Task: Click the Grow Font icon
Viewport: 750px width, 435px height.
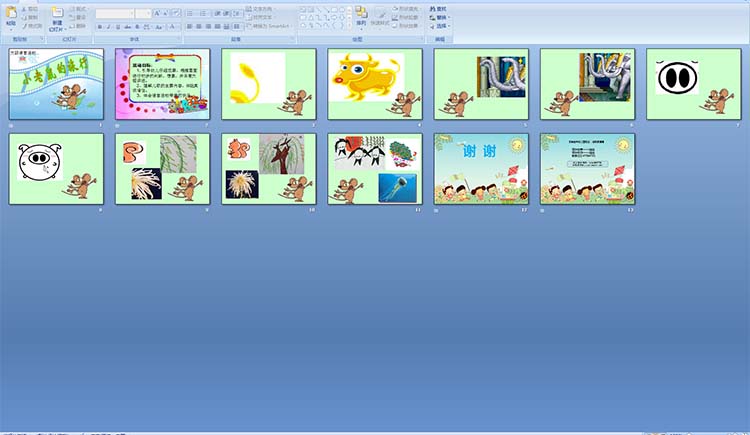Action: [x=157, y=13]
